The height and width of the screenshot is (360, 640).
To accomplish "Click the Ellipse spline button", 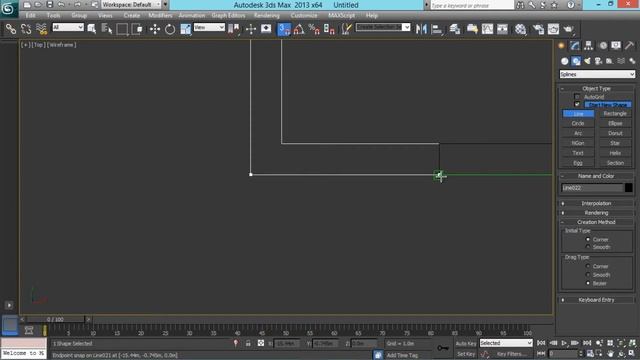I will [615, 123].
